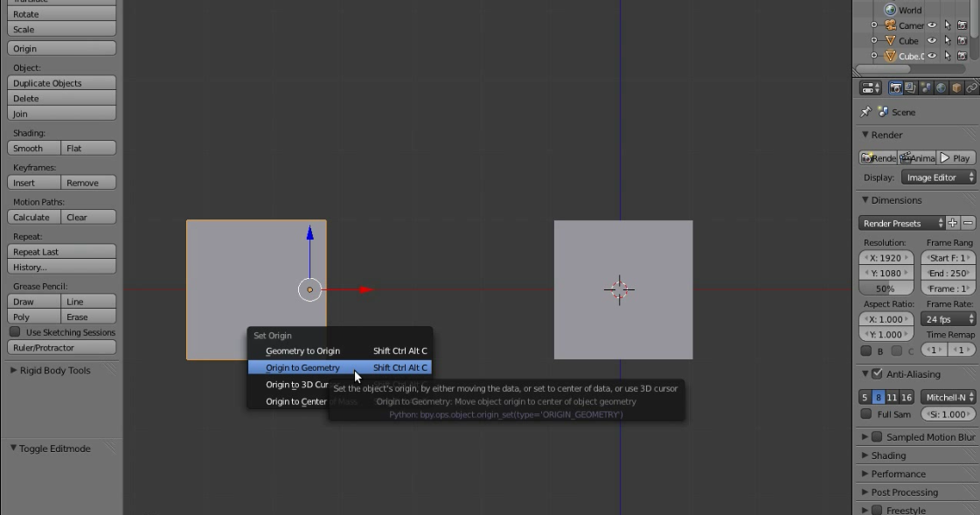The width and height of the screenshot is (980, 515).
Task: Hide the Cube with its eye toggle
Action: coord(932,40)
